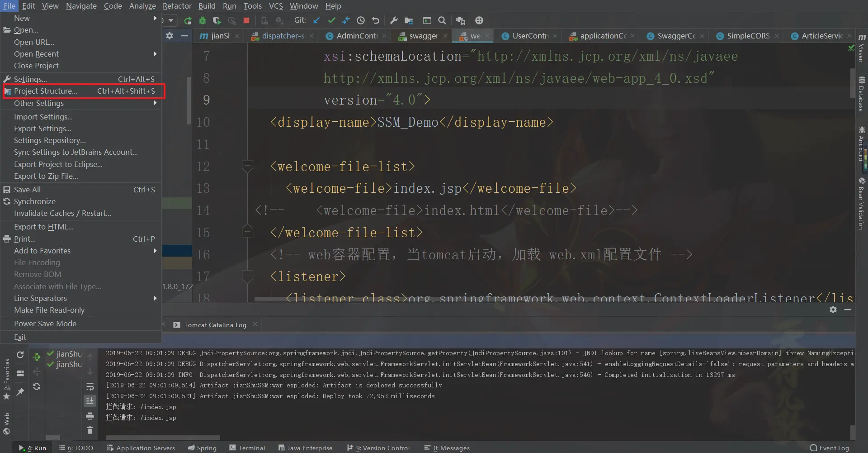The image size is (868, 453).
Task: Click the green Debug bug icon
Action: 203,20
